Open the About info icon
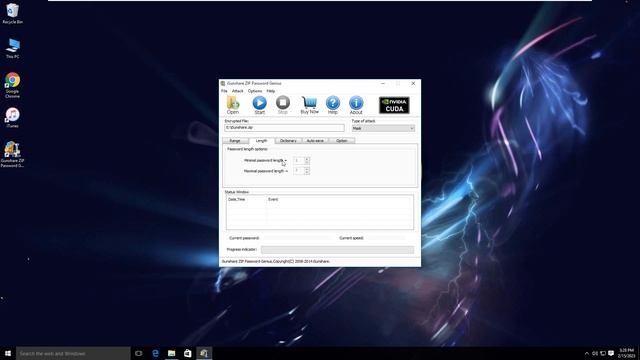640x360 pixels. [356, 105]
